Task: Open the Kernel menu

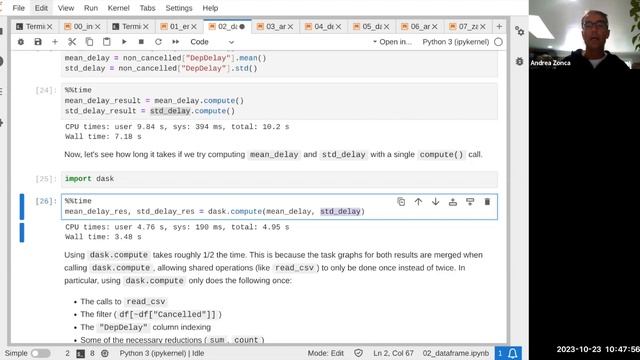Action: 118,8
